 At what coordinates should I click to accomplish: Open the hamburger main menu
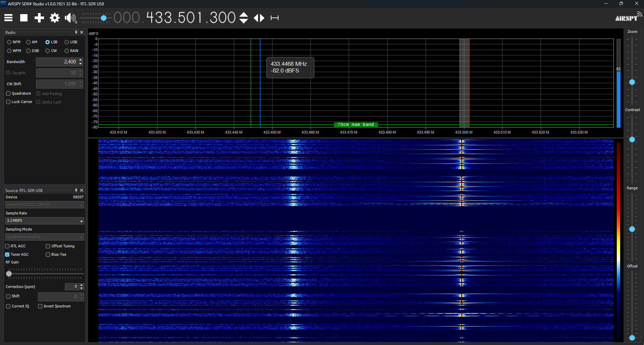[x=8, y=18]
